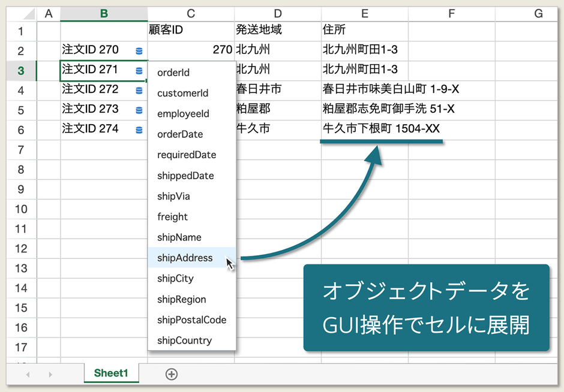Switch to the Sheet1 tab
This screenshot has height=392, width=564.
tap(111, 373)
